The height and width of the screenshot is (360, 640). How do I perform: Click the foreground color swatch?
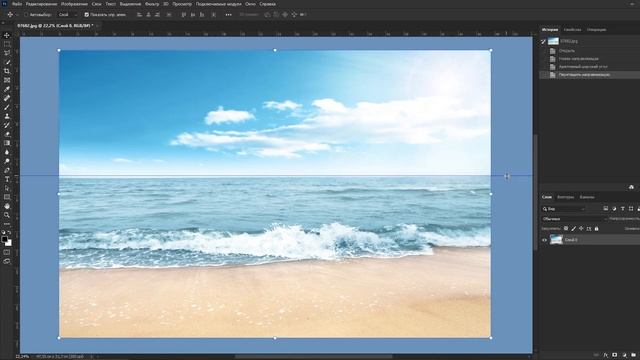coord(4,239)
